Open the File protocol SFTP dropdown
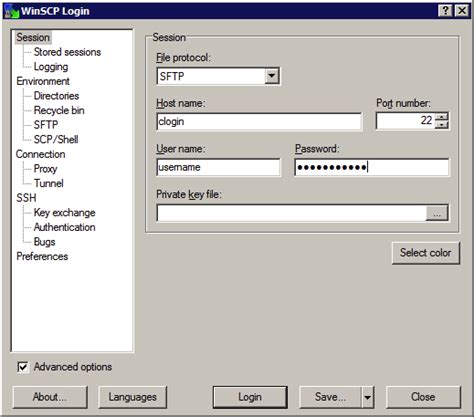 point(272,76)
